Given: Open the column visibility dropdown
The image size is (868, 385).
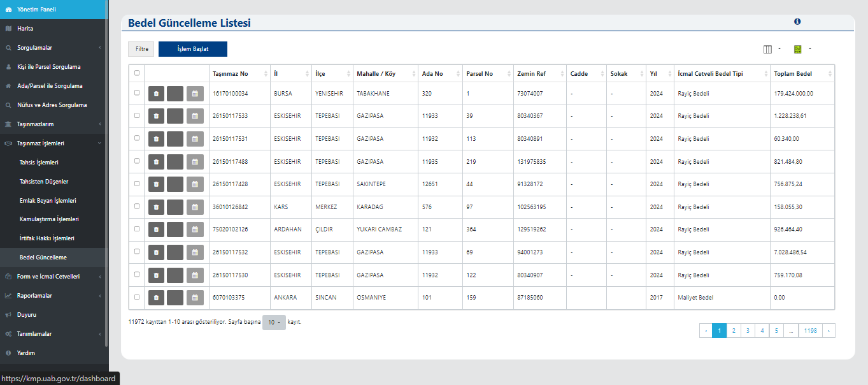Looking at the screenshot, I should pos(771,49).
